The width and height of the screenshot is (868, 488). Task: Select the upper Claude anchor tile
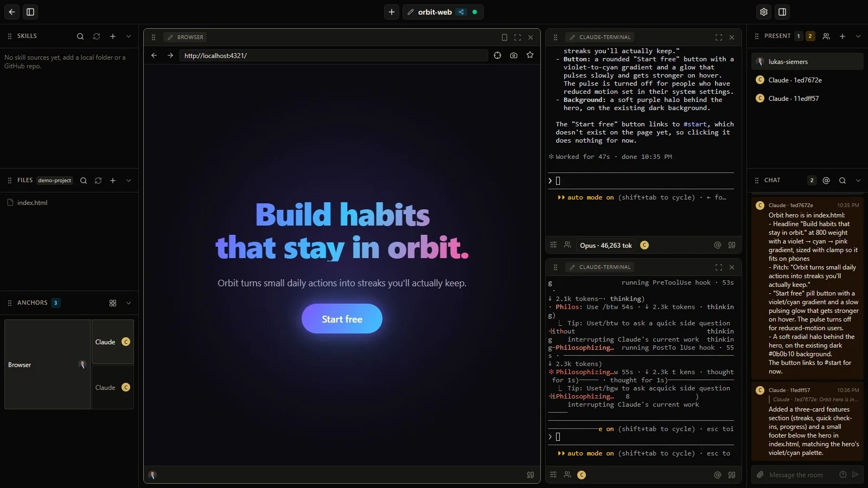pos(113,342)
